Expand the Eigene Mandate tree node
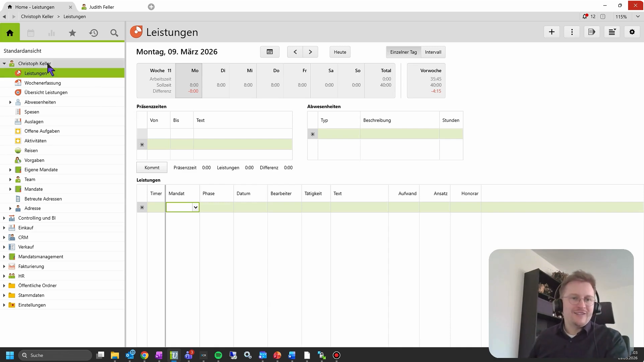644x362 pixels. tap(10, 170)
